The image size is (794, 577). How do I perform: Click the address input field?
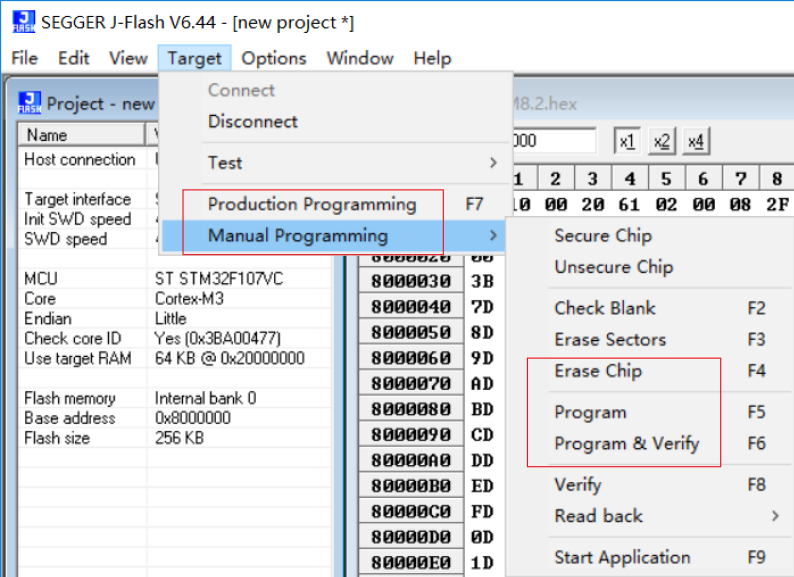click(554, 140)
